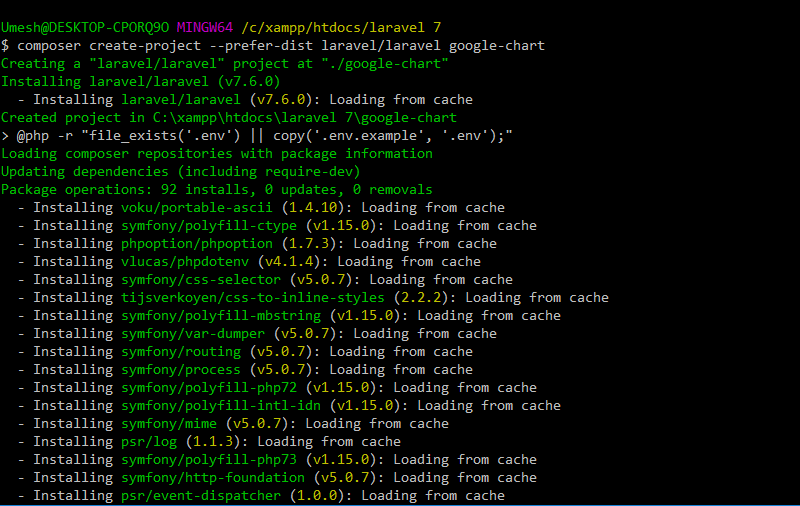Click the text google-chart in the command
The width and height of the screenshot is (800, 506).
coord(497,46)
